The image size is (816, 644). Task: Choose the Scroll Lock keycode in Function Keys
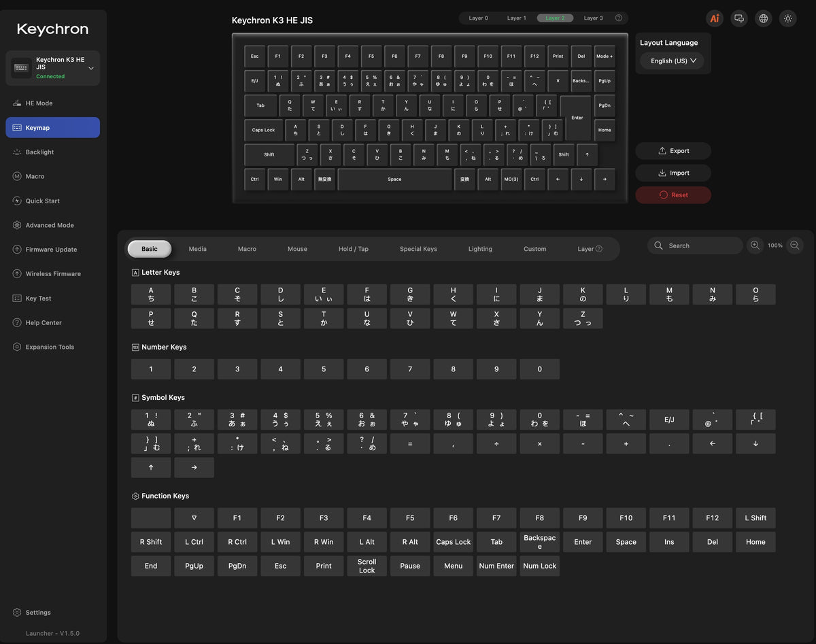[367, 566]
